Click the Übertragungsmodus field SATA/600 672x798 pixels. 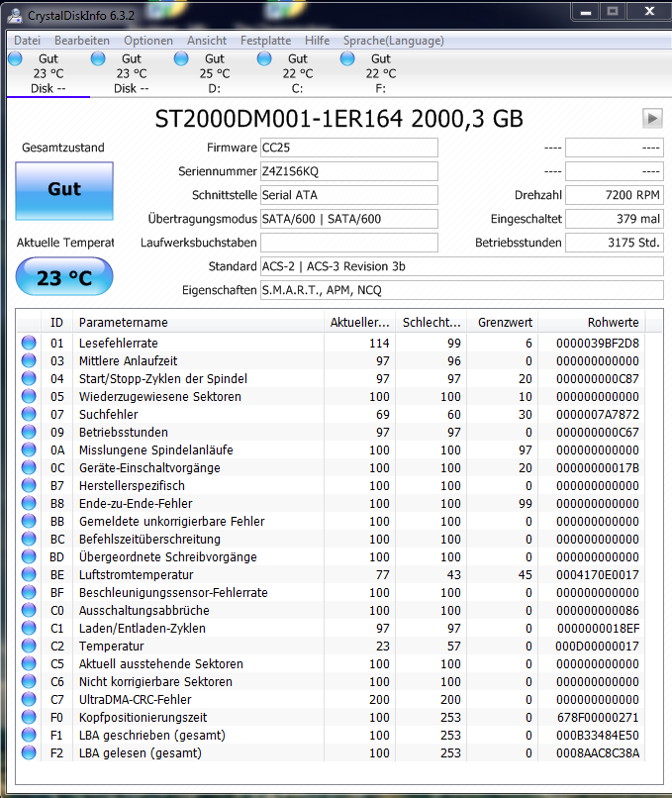349,219
